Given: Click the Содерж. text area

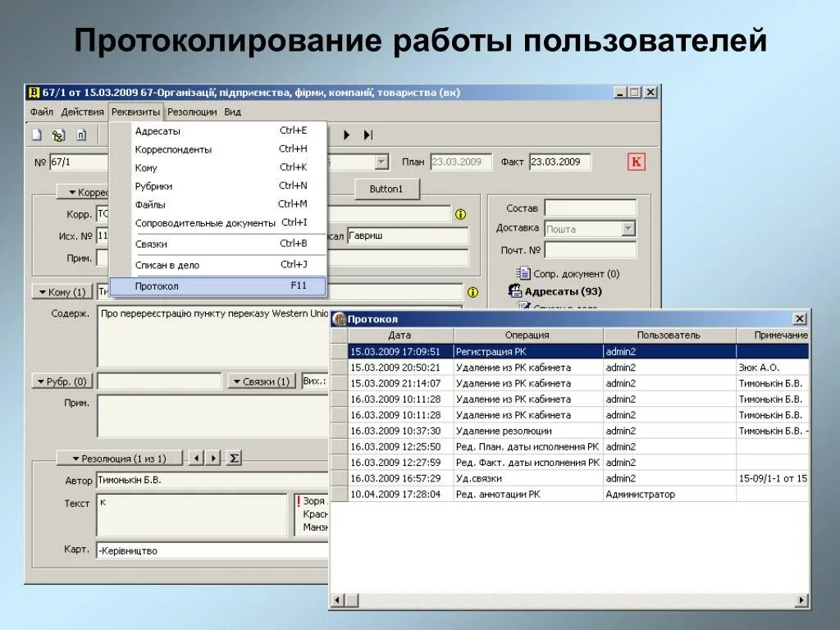Looking at the screenshot, I should point(213,336).
